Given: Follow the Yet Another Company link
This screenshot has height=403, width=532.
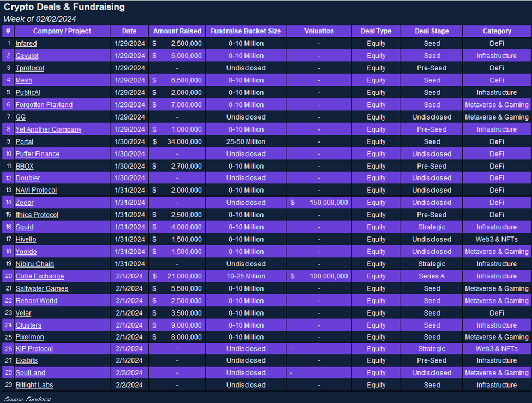Looking at the screenshot, I should [48, 129].
